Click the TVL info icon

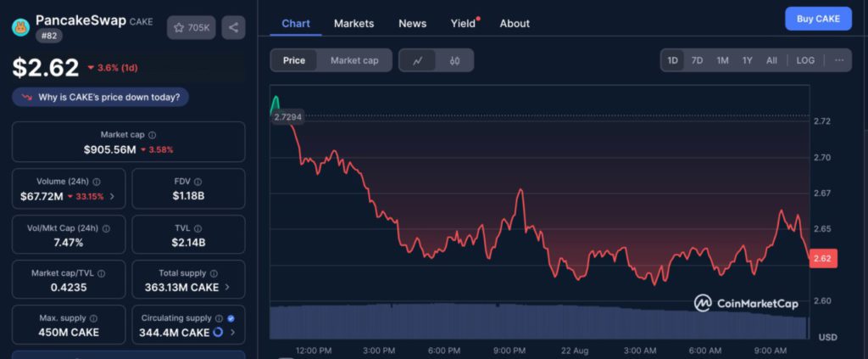point(204,228)
